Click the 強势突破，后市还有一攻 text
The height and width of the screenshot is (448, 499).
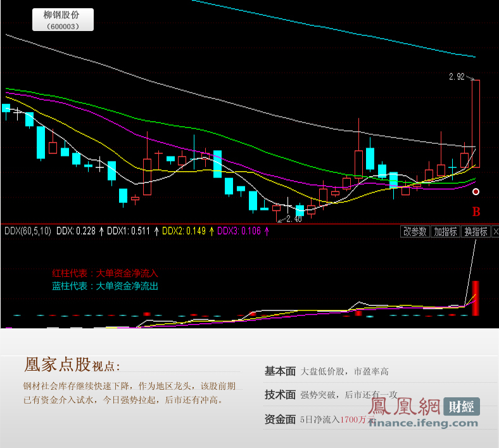(349, 395)
